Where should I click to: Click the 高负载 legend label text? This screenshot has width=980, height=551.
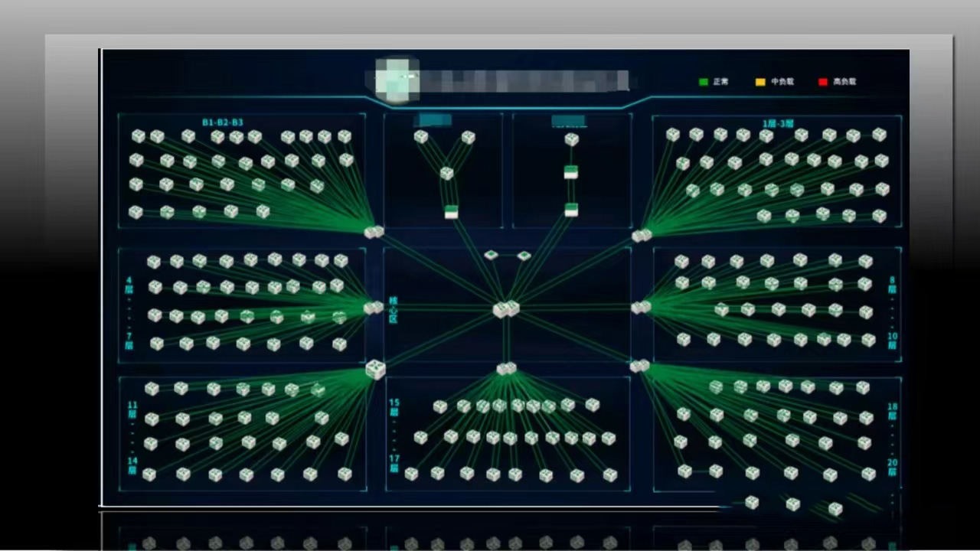tap(845, 82)
